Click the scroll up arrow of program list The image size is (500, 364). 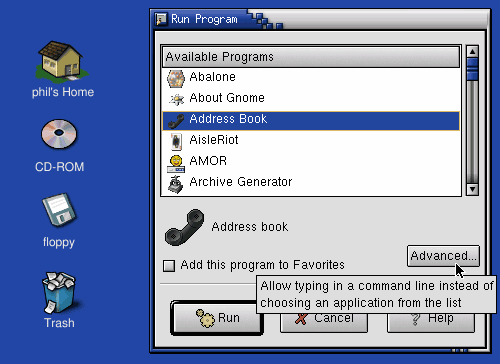[472, 51]
